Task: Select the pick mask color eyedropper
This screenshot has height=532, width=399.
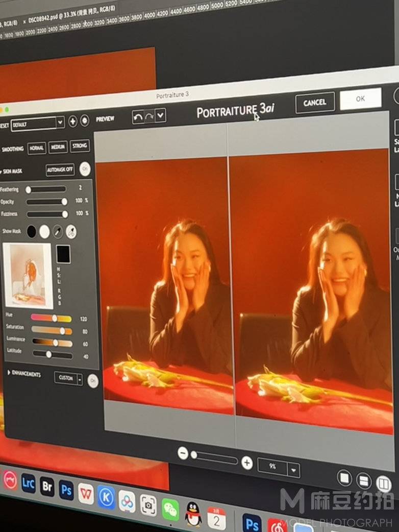Action: point(58,232)
